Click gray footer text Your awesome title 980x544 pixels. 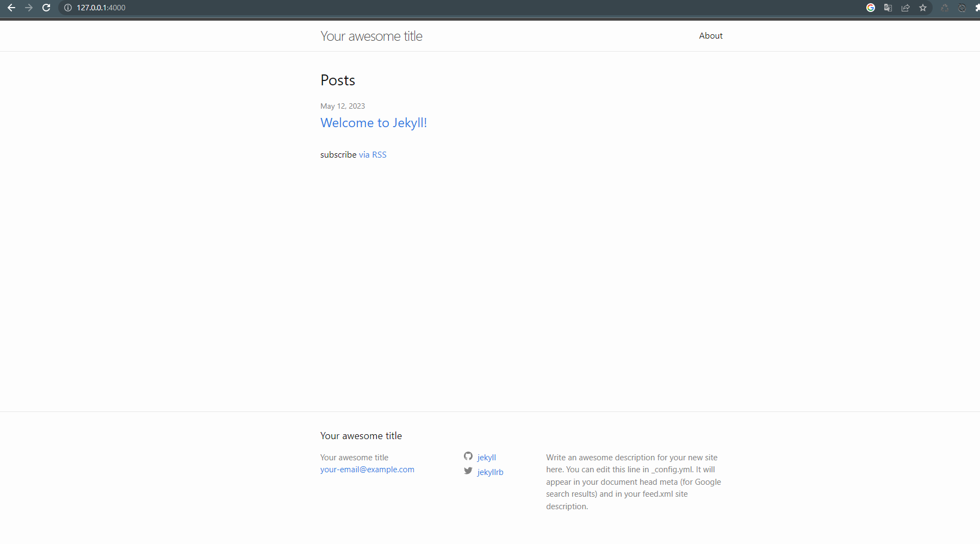(355, 458)
